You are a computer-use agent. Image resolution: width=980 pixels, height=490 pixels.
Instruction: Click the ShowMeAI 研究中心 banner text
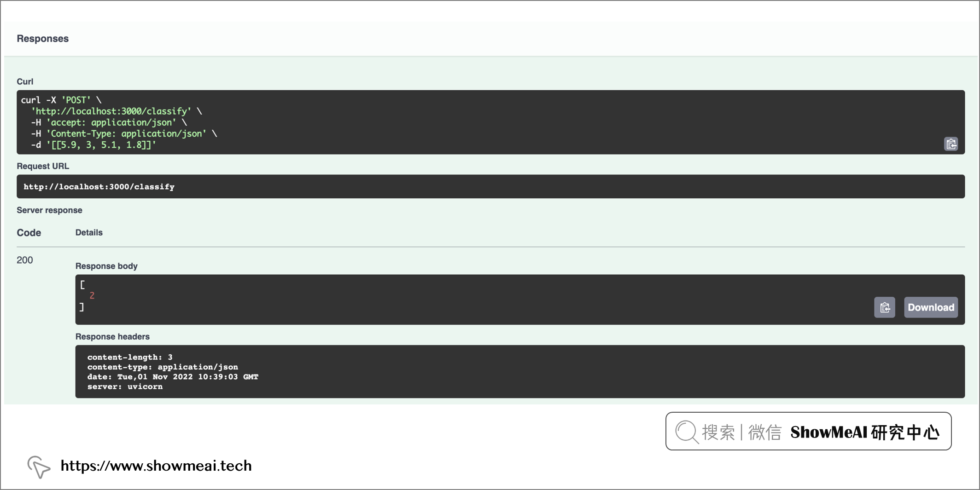(864, 432)
